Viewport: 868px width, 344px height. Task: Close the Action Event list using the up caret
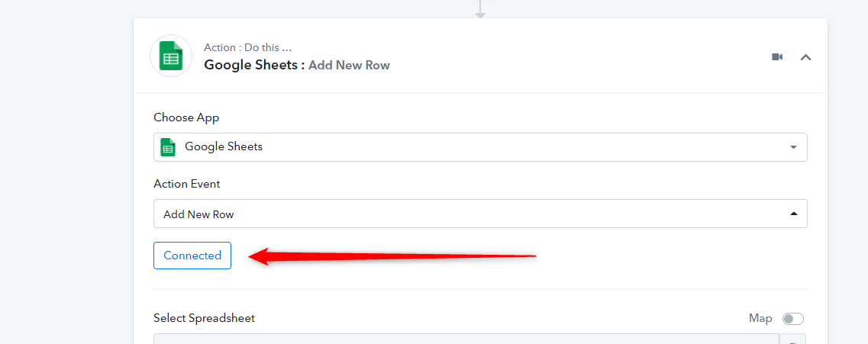coord(793,214)
